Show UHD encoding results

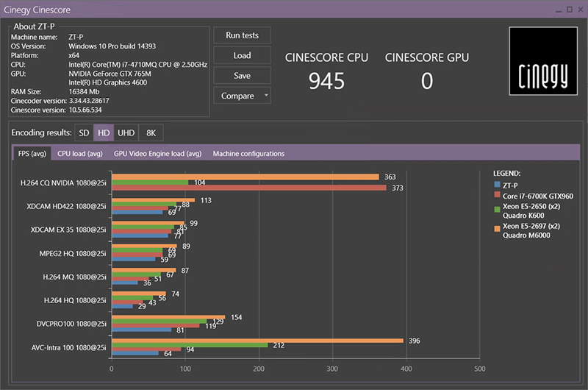tap(126, 133)
